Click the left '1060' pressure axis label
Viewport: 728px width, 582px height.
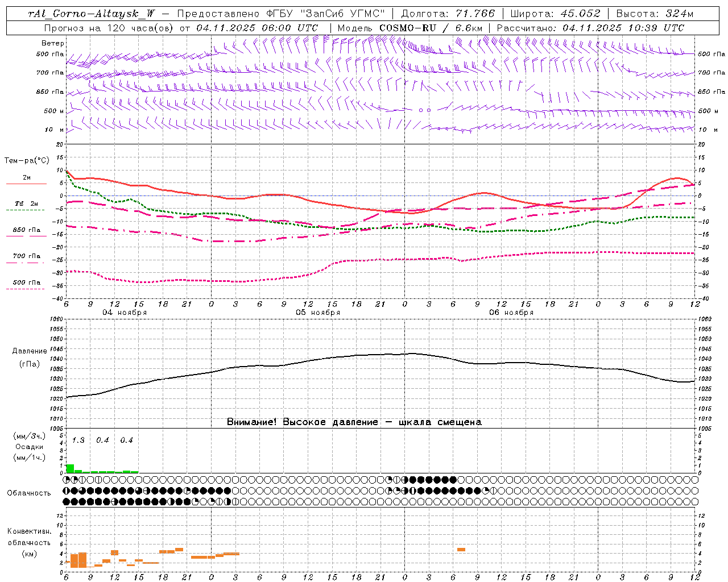(57, 319)
